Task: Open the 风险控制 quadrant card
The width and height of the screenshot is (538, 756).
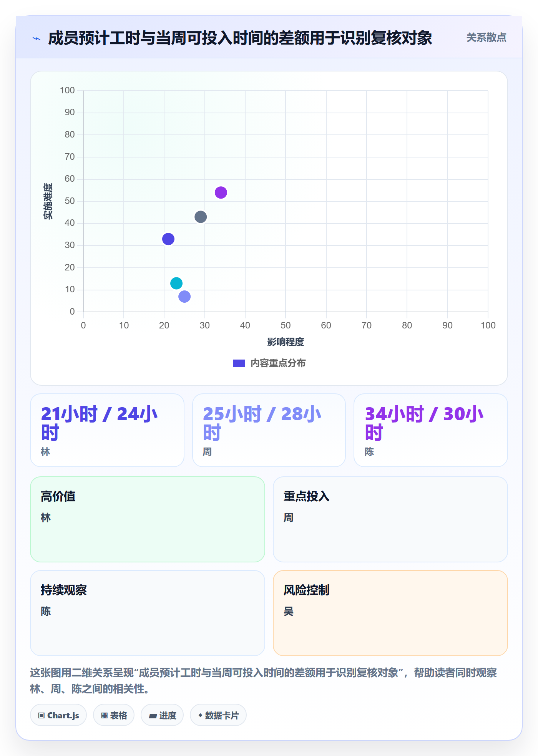Action: coord(390,613)
